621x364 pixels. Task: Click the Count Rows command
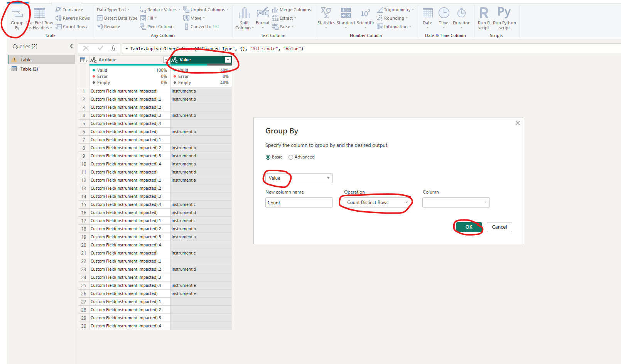pos(71,27)
